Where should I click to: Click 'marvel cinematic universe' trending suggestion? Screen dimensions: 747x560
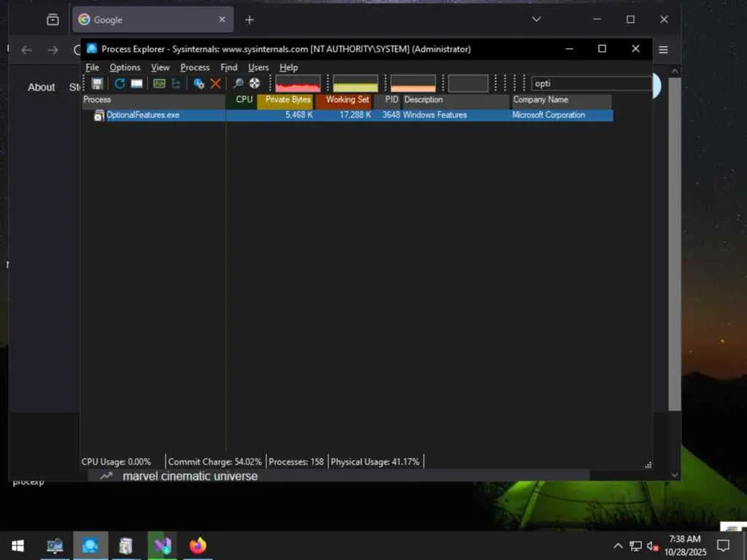[190, 476]
